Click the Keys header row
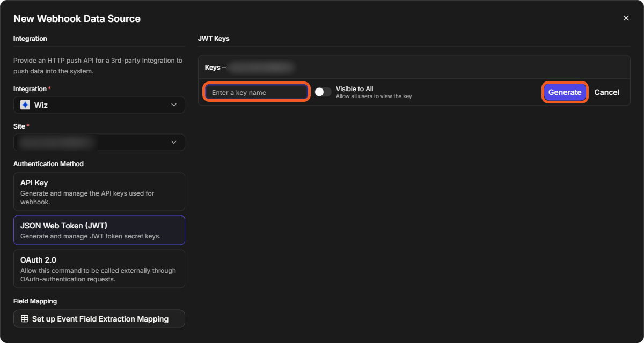This screenshot has width=644, height=343. 414,68
